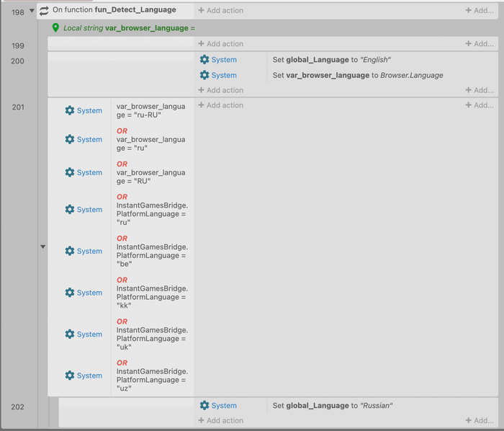Add action to event 201 OR block
Viewport: 504px width, 431px height.
coord(221,105)
